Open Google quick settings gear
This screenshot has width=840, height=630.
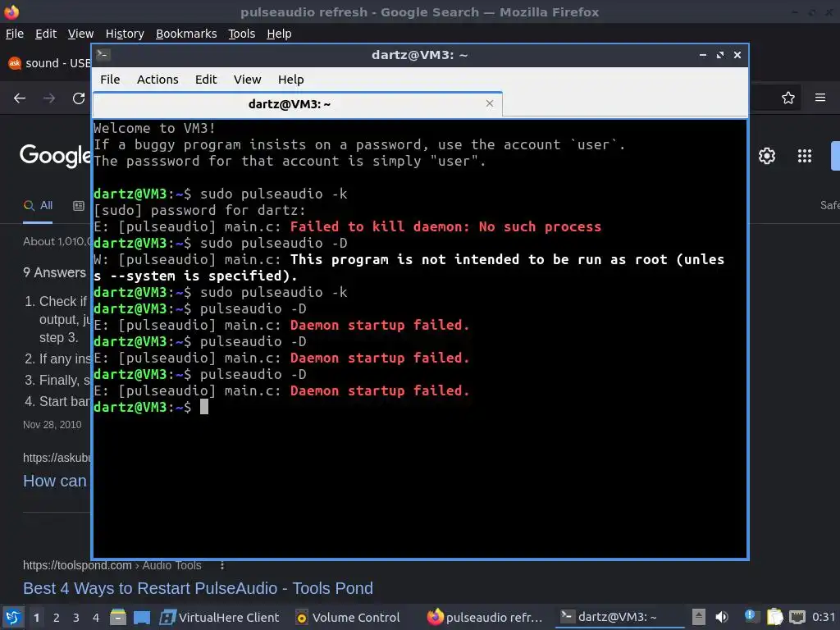(x=767, y=156)
